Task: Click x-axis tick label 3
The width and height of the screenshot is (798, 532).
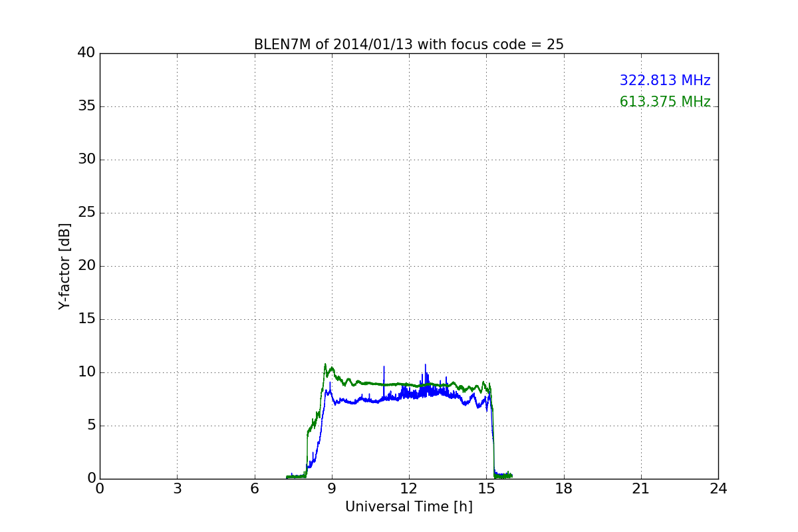Action: coord(177,489)
